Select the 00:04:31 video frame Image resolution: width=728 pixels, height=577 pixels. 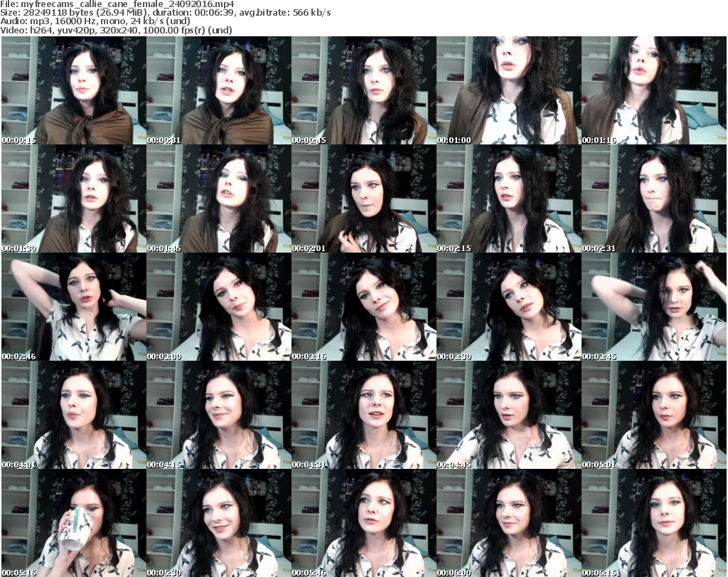click(x=363, y=415)
